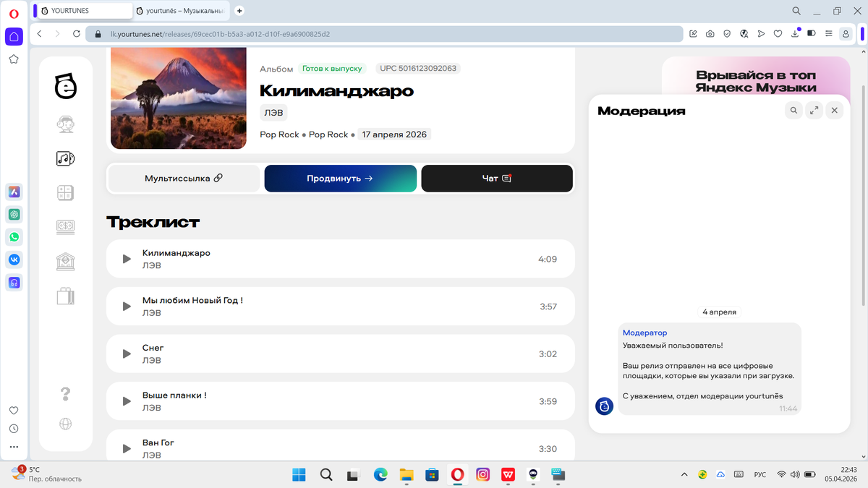Select the music releases icon in the sidebar
Image resolution: width=868 pixels, height=488 pixels.
65,158
